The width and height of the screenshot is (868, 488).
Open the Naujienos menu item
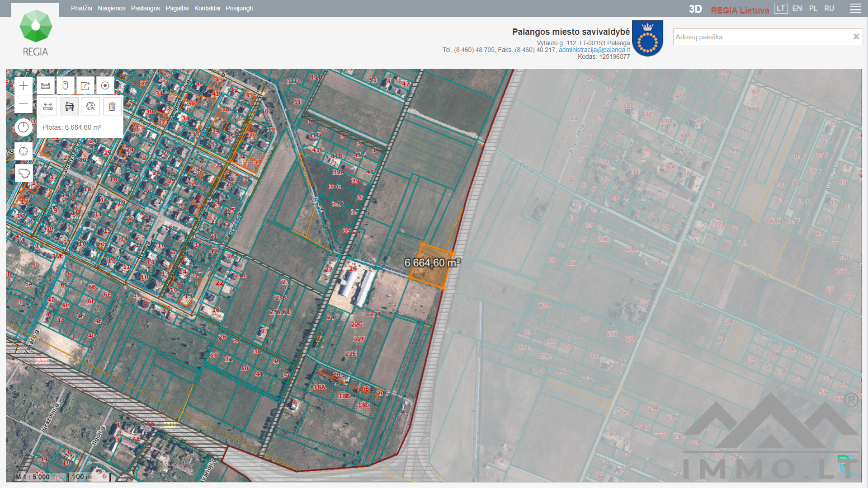112,8
